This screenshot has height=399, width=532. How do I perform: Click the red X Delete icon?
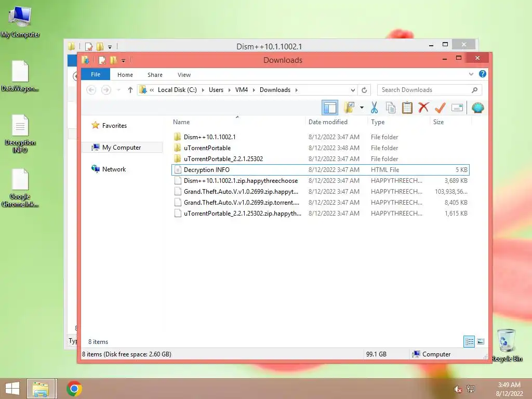(423, 108)
